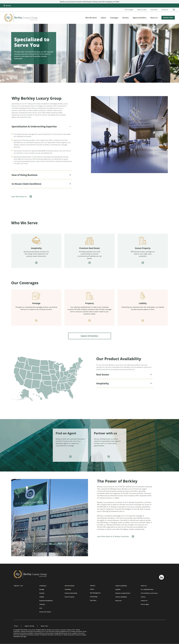Collapse Specialization & Underwriting Expertise section
Image resolution: width=179 pixels, height=644 pixels.
(x=70, y=126)
